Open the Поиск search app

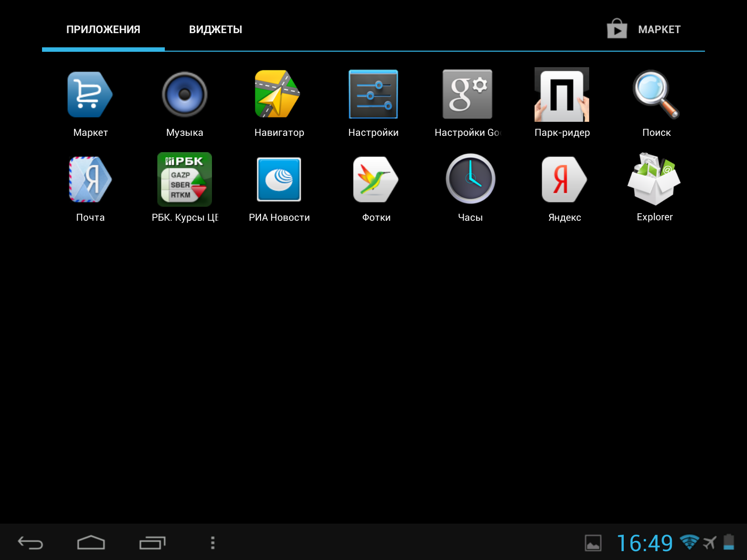click(656, 94)
